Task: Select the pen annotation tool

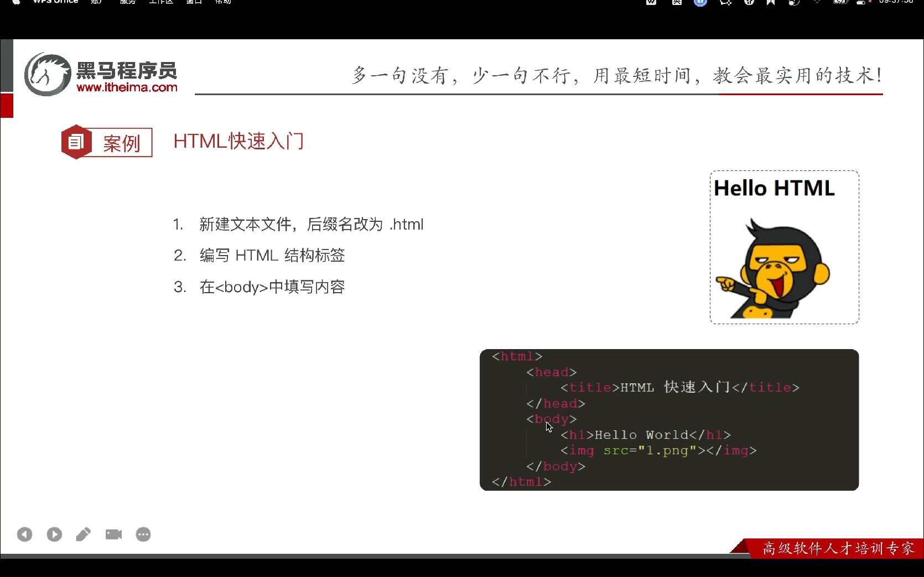Action: pyautogui.click(x=84, y=534)
